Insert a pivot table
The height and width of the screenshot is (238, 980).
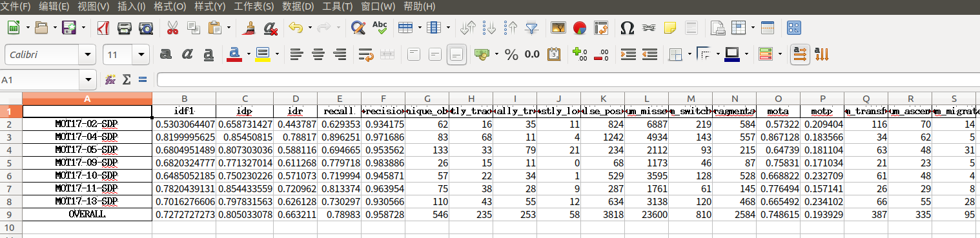pyautogui.click(x=601, y=28)
